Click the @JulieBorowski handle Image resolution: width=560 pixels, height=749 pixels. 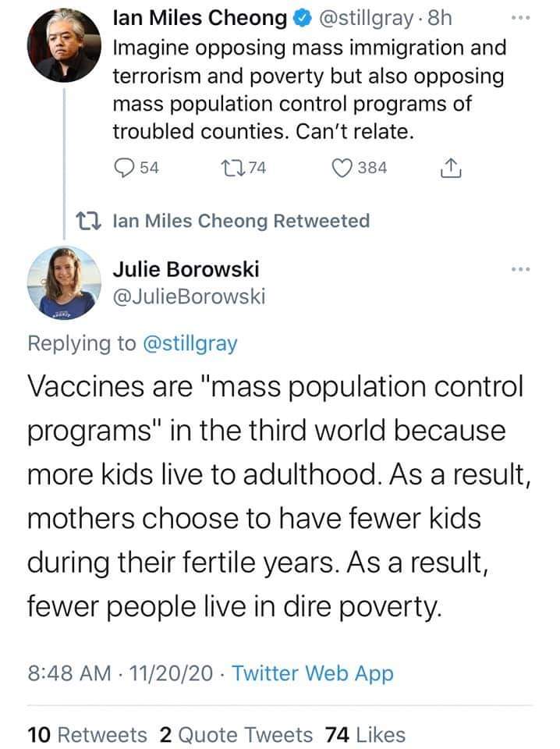[x=189, y=296]
